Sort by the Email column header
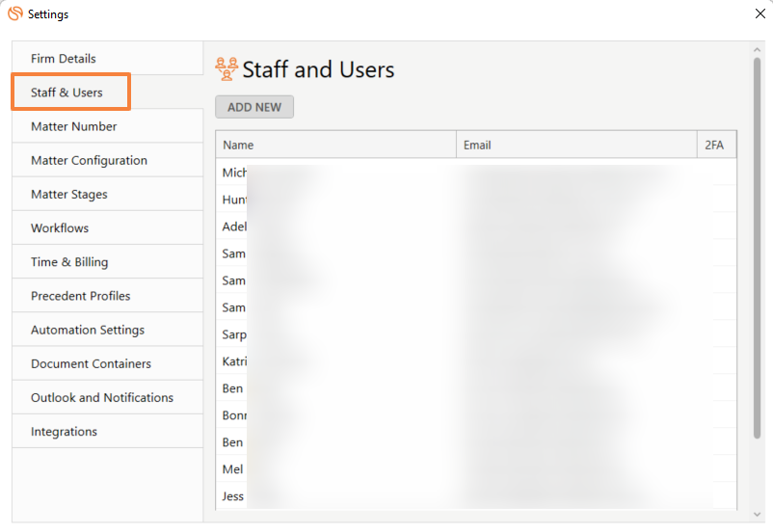773x532 pixels. (575, 145)
